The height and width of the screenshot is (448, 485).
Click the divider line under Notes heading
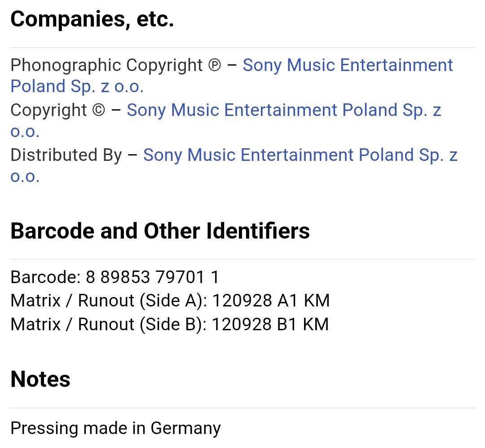242,408
